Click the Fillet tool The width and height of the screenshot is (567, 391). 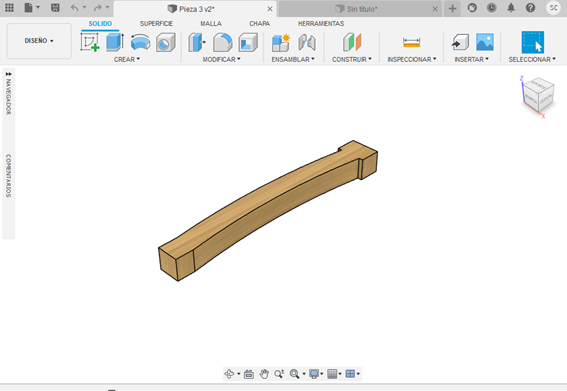(x=222, y=42)
